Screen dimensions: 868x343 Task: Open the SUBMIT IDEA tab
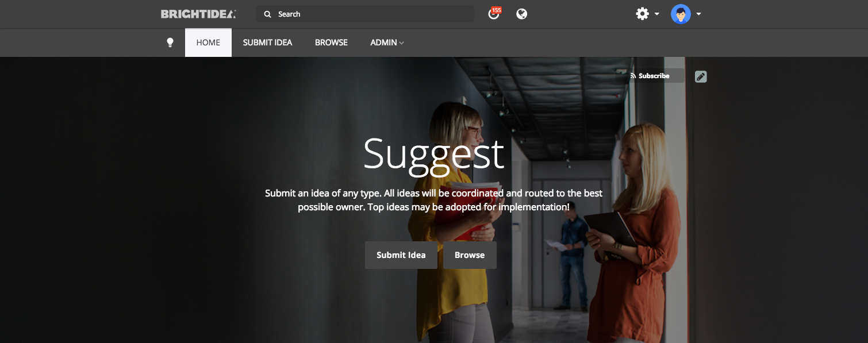click(267, 43)
